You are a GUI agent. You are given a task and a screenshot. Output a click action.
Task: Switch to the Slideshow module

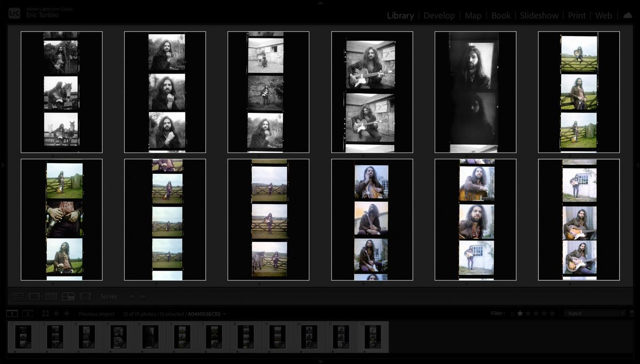pyautogui.click(x=539, y=15)
